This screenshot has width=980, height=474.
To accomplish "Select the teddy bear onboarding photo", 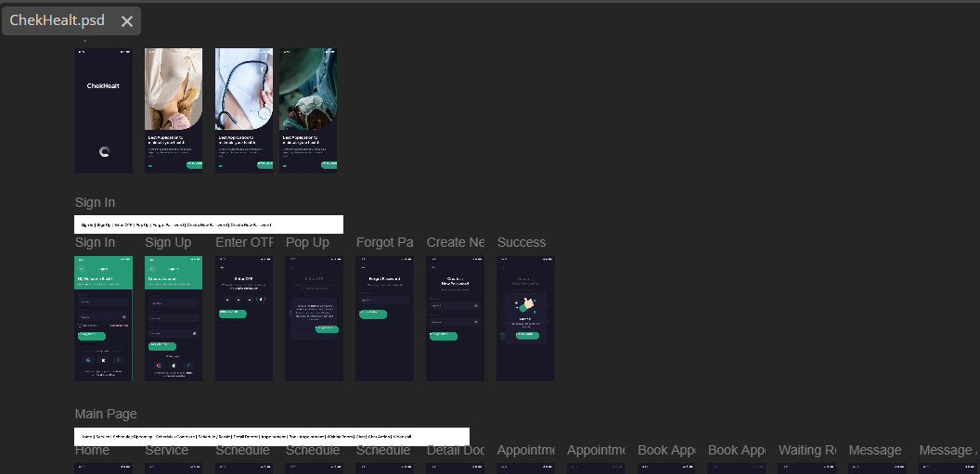I will pyautogui.click(x=174, y=89).
